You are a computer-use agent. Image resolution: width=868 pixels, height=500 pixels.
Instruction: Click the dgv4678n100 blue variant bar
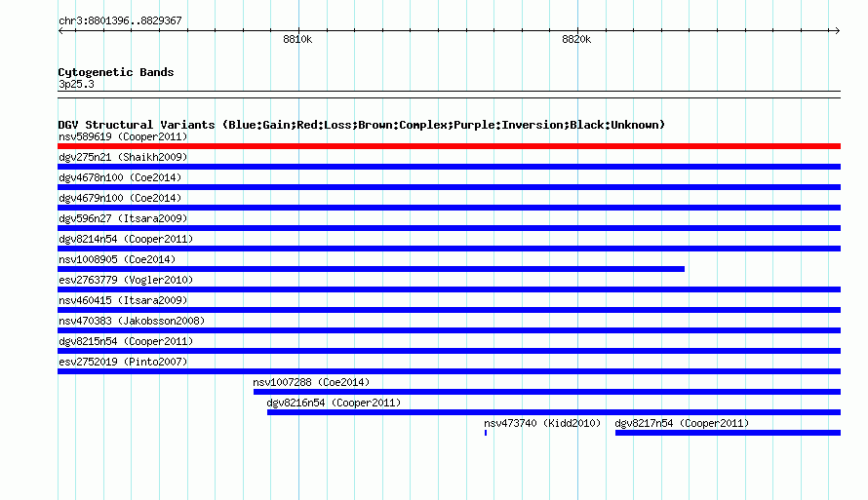449,187
